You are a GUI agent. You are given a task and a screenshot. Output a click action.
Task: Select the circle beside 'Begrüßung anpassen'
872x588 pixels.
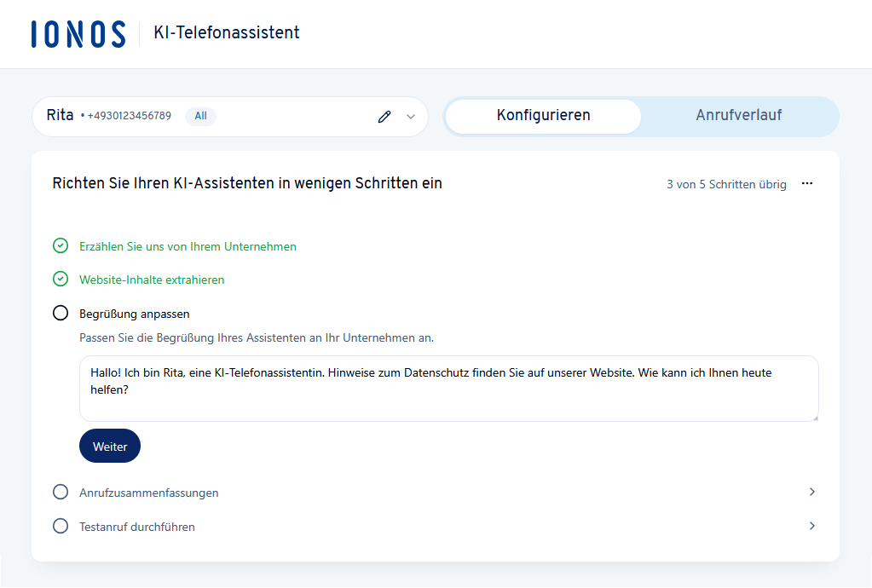point(60,312)
